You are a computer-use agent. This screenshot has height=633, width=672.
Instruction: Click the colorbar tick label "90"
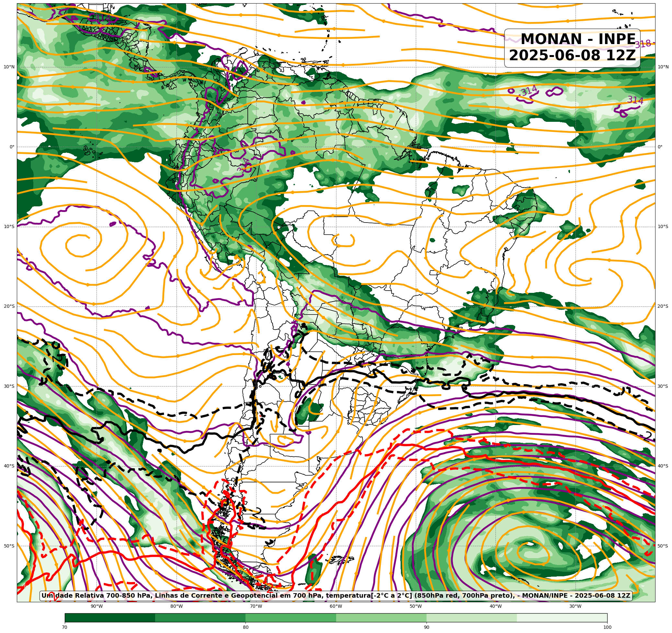426,627
